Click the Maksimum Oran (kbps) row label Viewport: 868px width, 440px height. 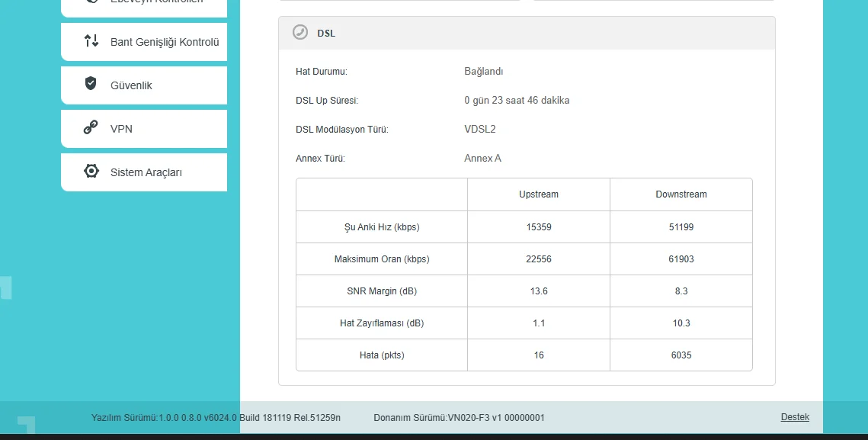[x=381, y=259]
